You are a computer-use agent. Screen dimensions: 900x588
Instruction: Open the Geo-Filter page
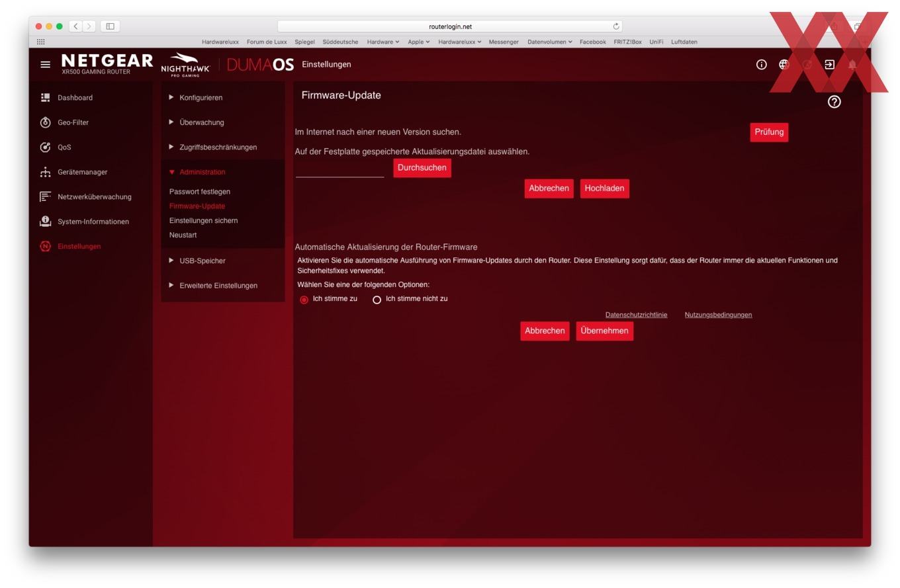(x=73, y=122)
